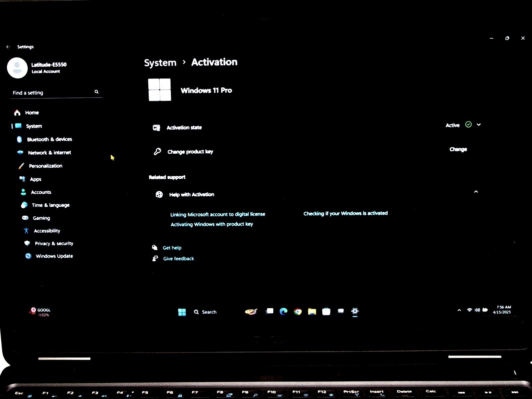
Task: Focus the Find a setting field
Action: tap(56, 93)
